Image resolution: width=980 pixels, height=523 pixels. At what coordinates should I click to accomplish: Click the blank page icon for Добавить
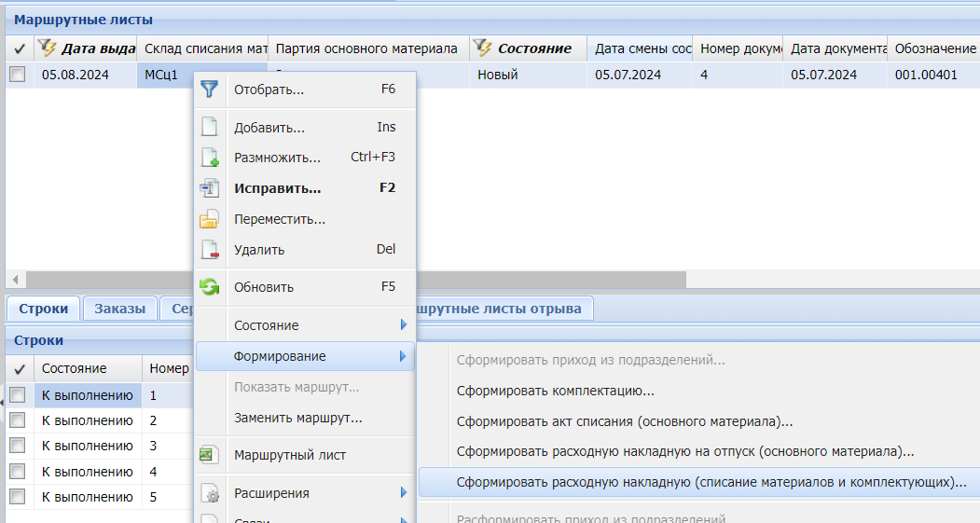[210, 128]
